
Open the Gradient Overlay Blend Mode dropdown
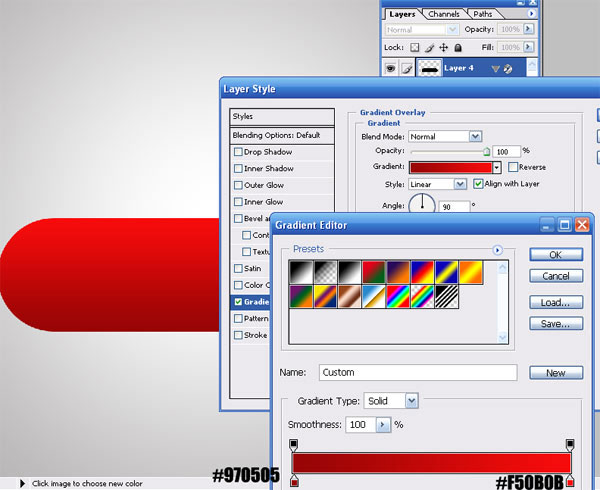pos(475,137)
